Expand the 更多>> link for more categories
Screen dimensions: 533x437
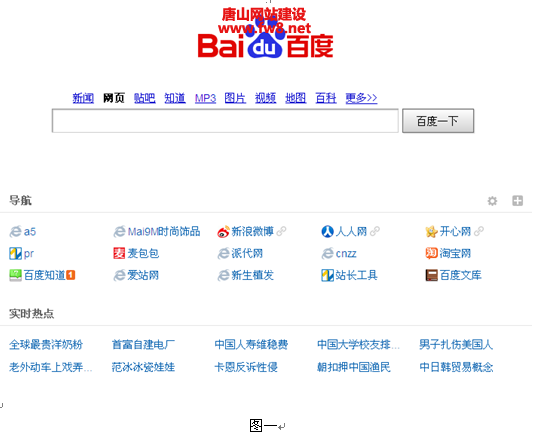[x=361, y=98]
